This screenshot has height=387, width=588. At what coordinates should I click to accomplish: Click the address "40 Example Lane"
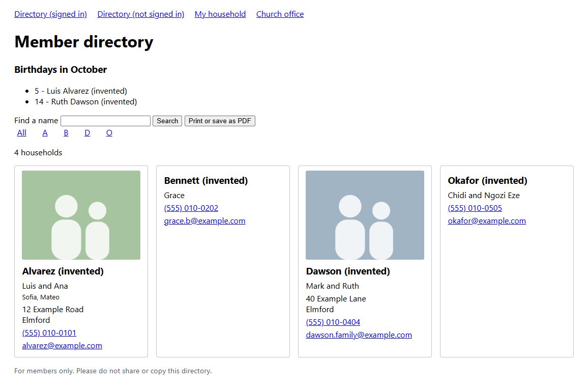click(336, 299)
